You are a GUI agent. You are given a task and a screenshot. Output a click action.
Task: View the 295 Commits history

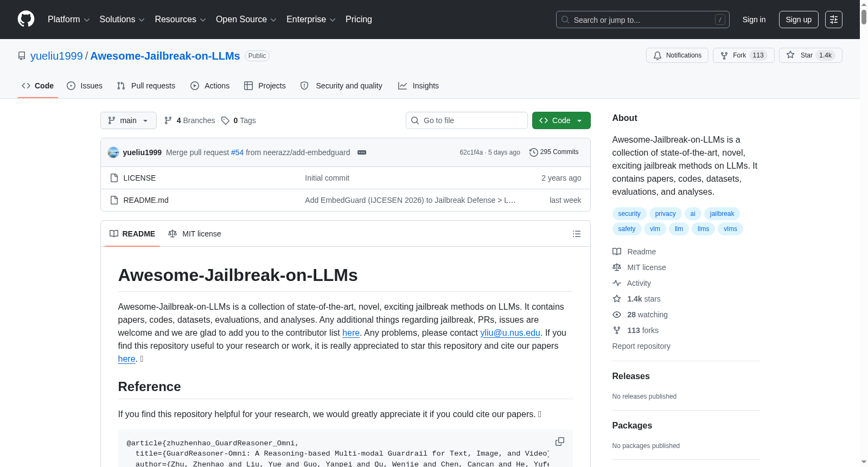click(554, 152)
